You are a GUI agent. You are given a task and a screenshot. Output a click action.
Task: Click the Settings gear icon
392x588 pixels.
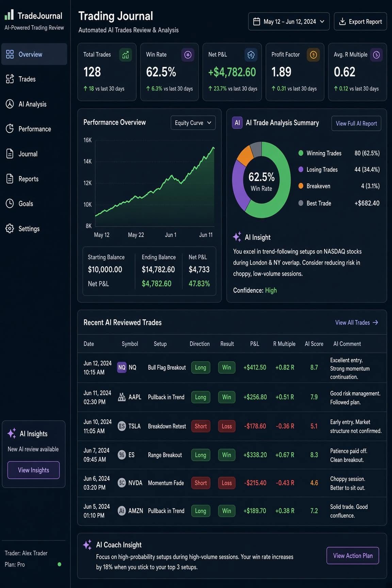10,228
